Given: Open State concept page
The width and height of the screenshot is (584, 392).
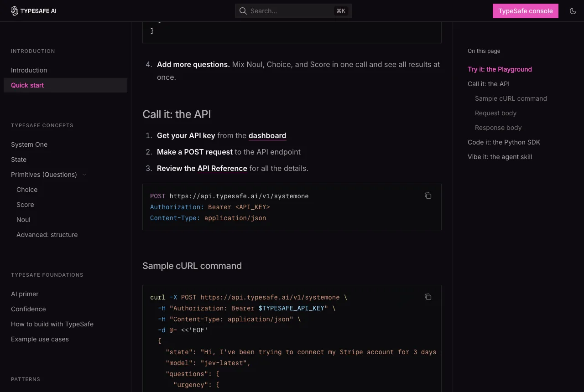Looking at the screenshot, I should [x=19, y=160].
